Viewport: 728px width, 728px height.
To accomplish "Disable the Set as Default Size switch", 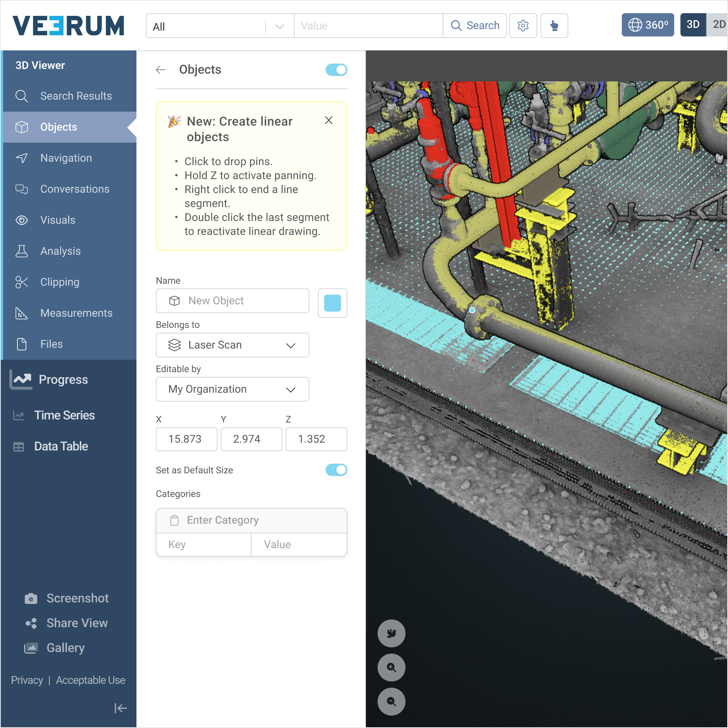I will tap(336, 470).
